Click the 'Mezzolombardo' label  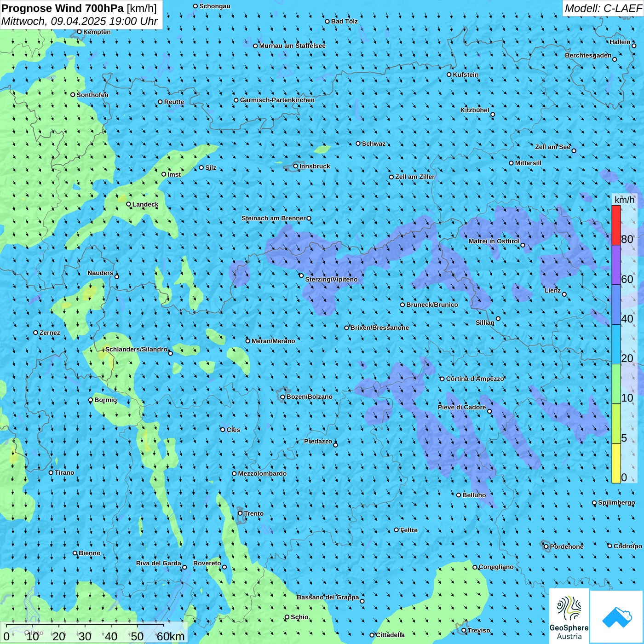tap(263, 473)
